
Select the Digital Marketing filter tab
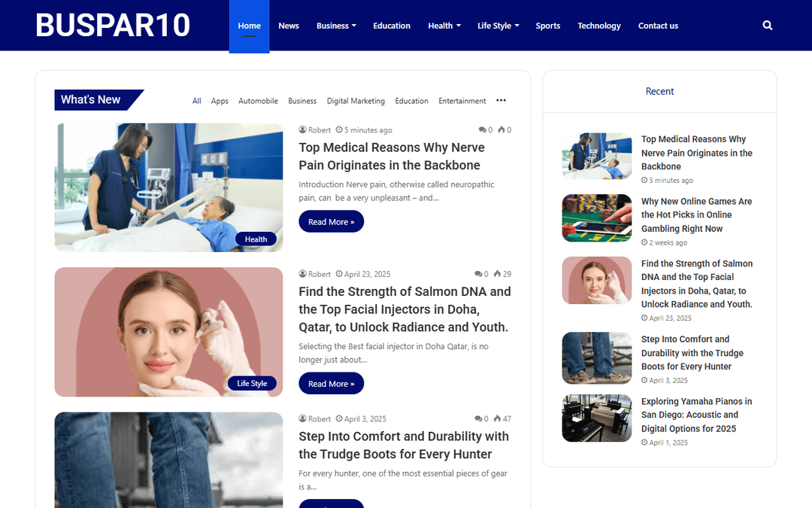[356, 101]
